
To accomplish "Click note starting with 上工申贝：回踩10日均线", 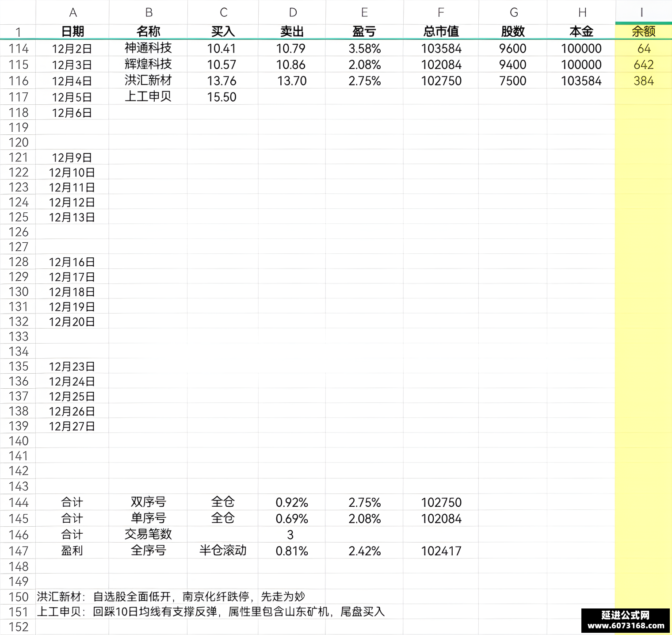I will click(x=211, y=612).
